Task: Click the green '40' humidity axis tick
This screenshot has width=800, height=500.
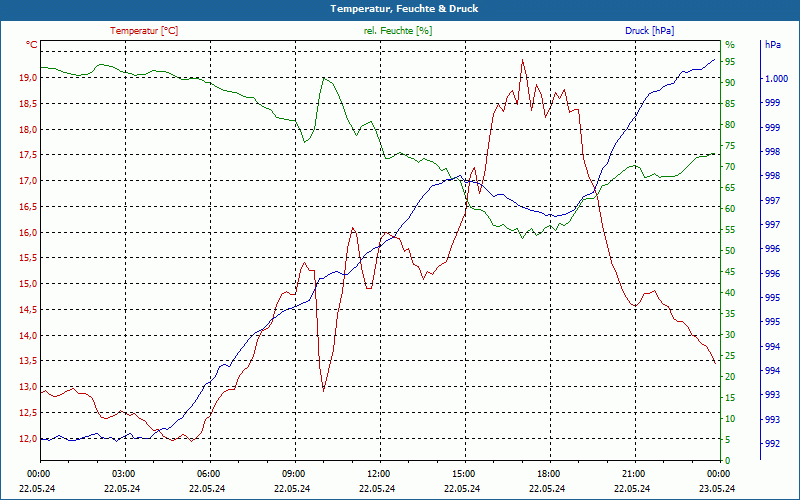Action: pyautogui.click(x=730, y=293)
